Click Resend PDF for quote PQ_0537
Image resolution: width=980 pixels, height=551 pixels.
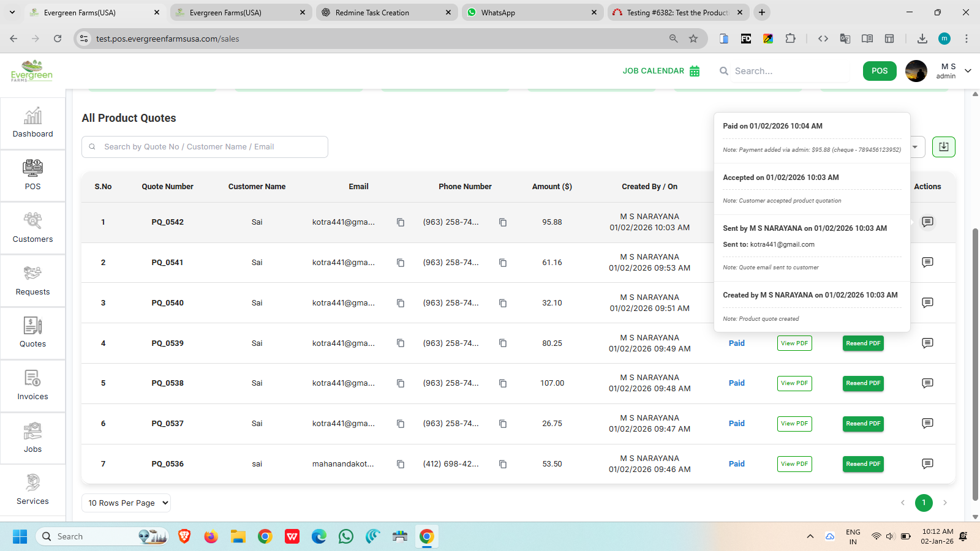click(863, 424)
